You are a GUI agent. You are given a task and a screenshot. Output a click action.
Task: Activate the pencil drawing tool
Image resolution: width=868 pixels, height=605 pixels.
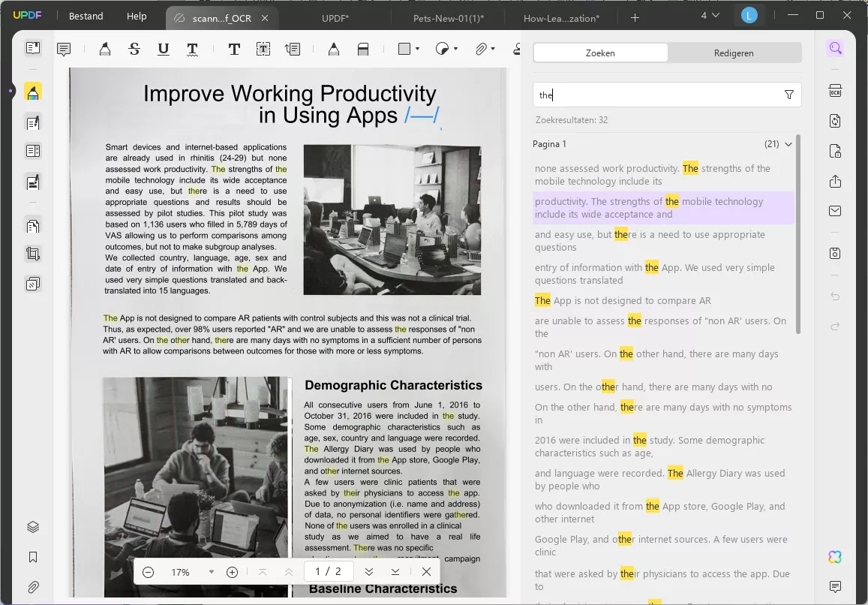pos(333,50)
